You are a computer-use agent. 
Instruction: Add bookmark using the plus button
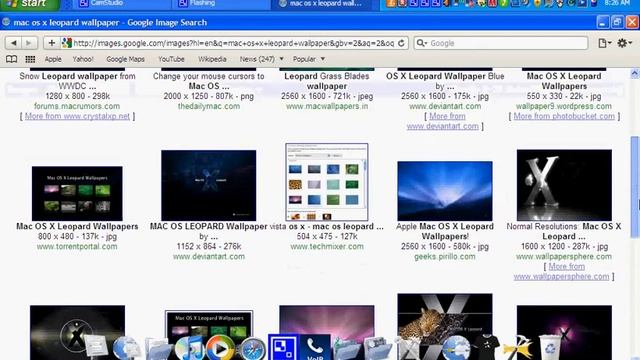coord(51,43)
